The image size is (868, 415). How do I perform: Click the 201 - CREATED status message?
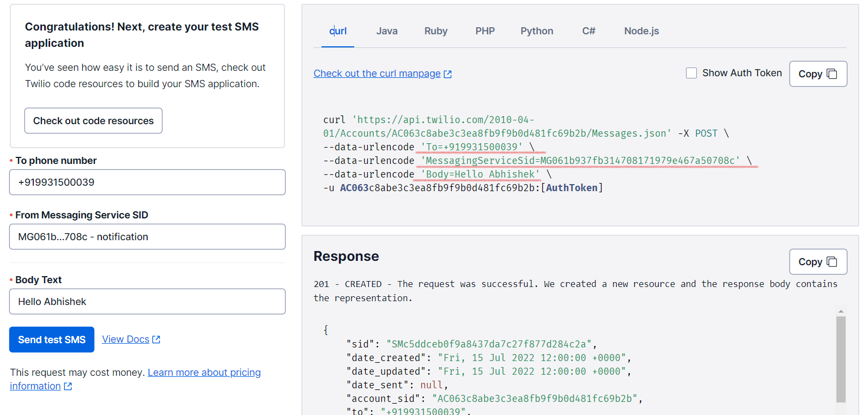(x=575, y=291)
